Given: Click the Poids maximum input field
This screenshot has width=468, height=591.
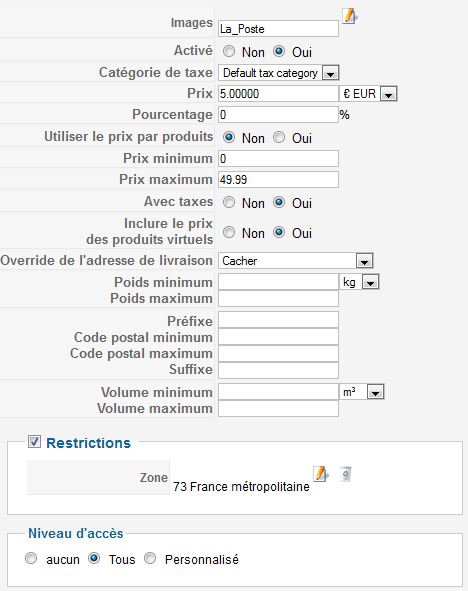Looking at the screenshot, I should coord(278,299).
